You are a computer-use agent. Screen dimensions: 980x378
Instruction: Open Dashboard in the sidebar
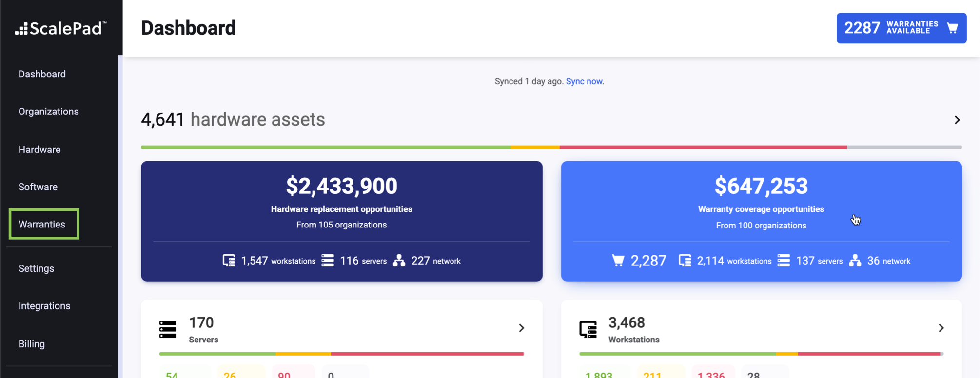coord(42,74)
